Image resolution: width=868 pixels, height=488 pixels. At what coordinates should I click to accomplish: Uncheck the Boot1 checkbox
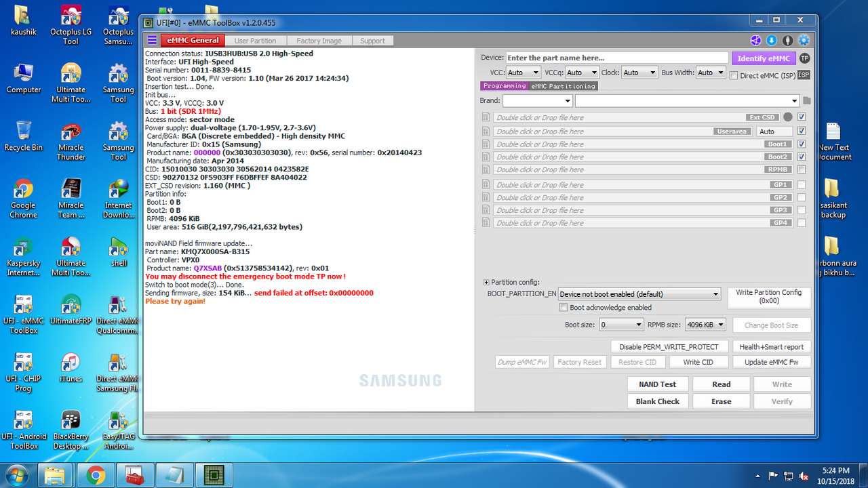click(x=802, y=144)
